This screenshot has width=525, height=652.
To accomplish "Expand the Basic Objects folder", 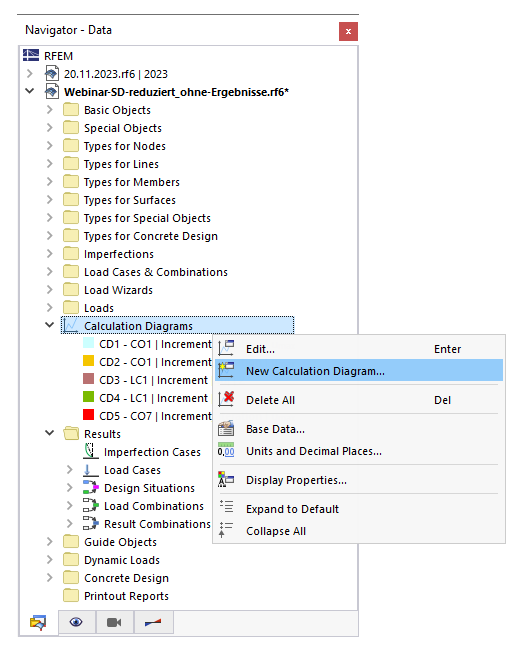I will (x=49, y=110).
